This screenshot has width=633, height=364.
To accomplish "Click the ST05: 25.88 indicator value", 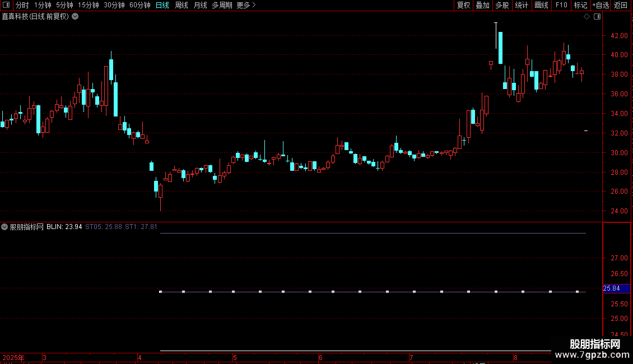I will pos(103,227).
